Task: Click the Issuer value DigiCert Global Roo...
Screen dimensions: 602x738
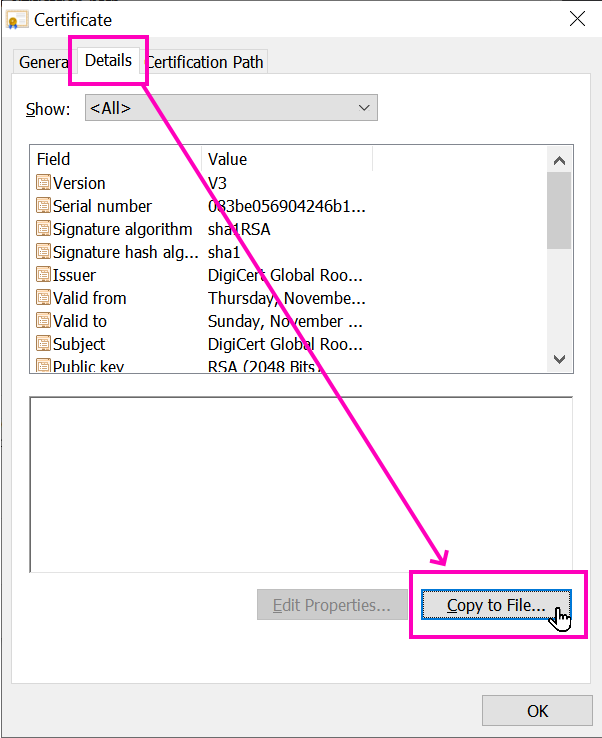Action: [x=285, y=275]
